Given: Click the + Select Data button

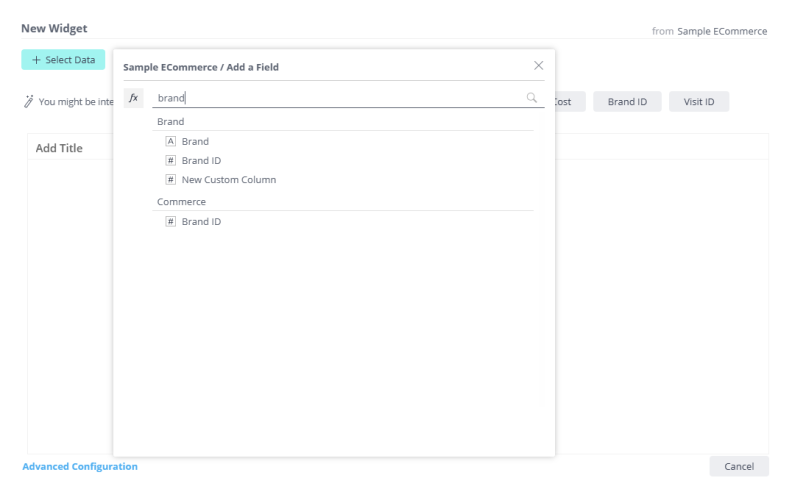Looking at the screenshot, I should coord(63,60).
